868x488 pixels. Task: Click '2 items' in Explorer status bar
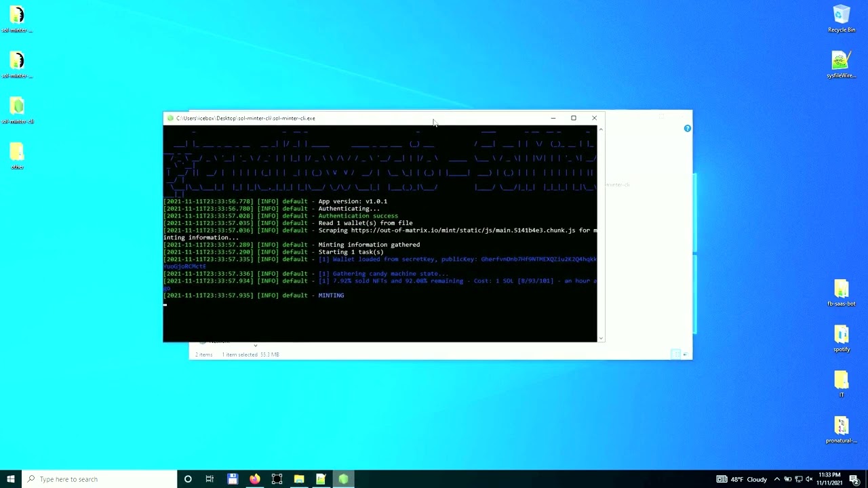pyautogui.click(x=203, y=354)
